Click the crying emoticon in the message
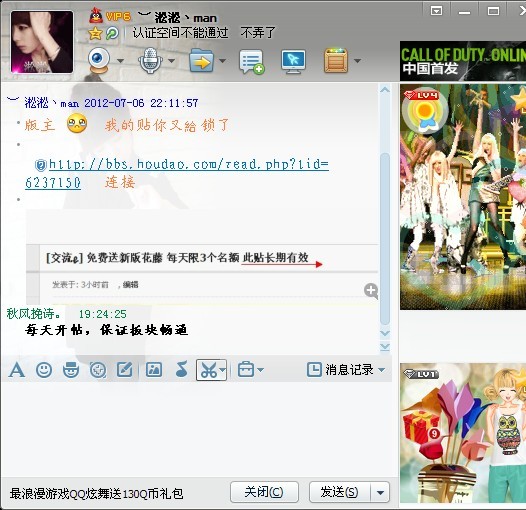This screenshot has height=510, width=526. pyautogui.click(x=77, y=123)
